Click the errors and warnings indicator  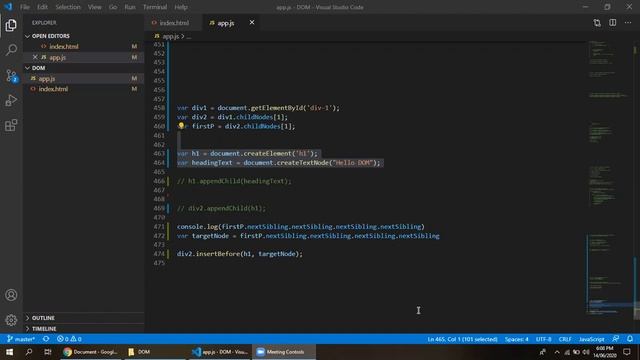click(69, 339)
